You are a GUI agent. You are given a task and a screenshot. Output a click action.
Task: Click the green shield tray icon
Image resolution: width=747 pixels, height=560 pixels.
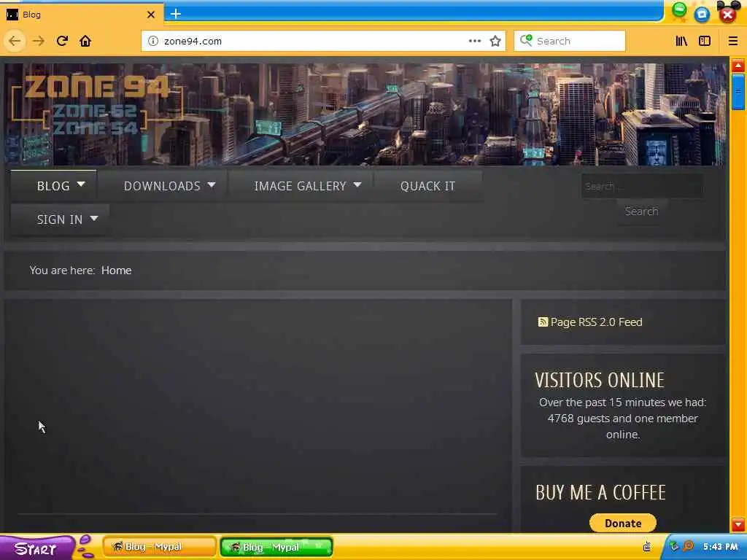coord(674,546)
